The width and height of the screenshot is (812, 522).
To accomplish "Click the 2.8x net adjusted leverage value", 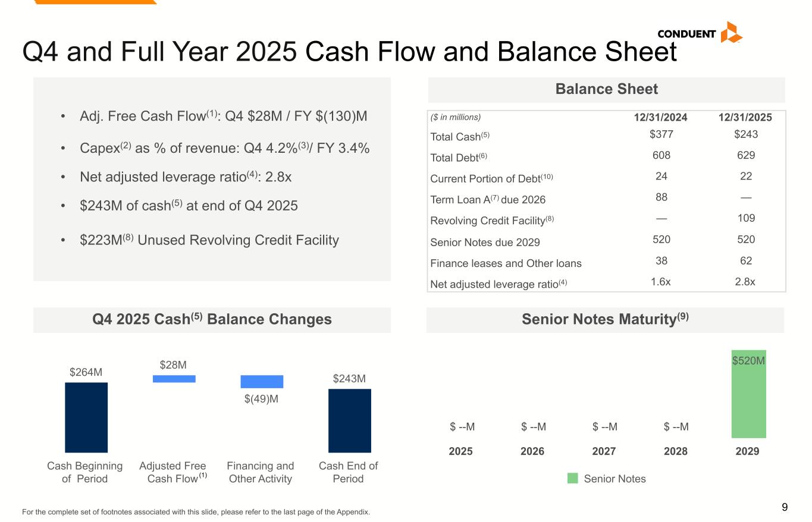I will (x=745, y=282).
